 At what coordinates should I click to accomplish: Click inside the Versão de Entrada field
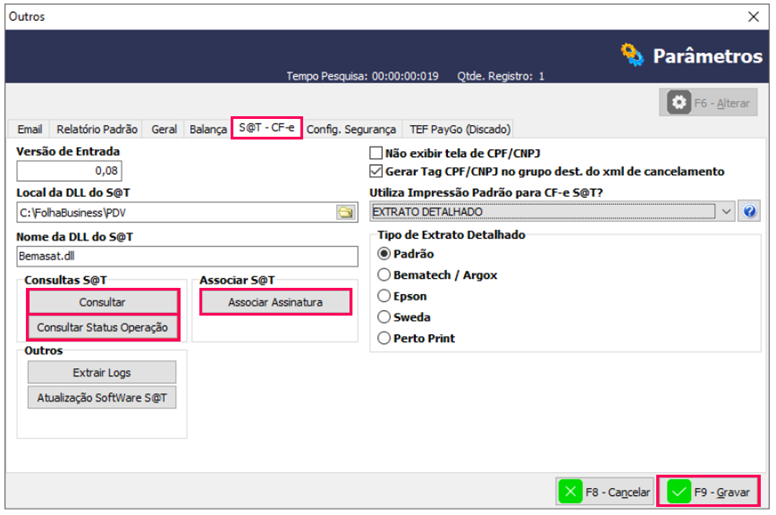(69, 171)
